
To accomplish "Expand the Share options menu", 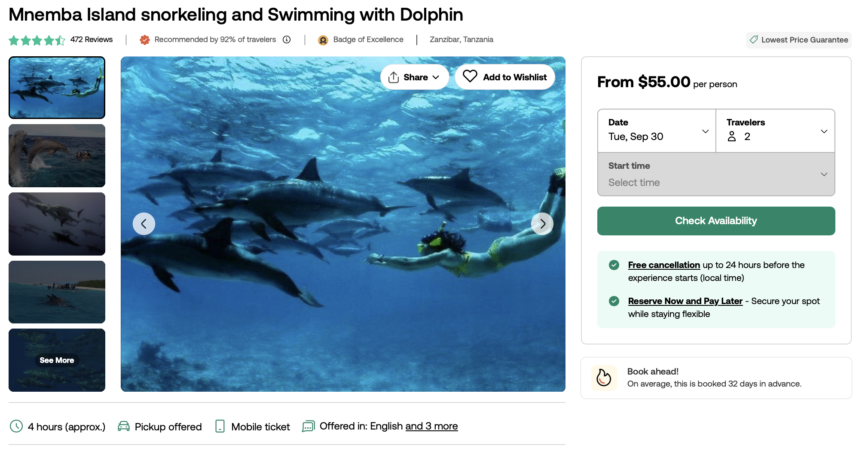I will (415, 77).
